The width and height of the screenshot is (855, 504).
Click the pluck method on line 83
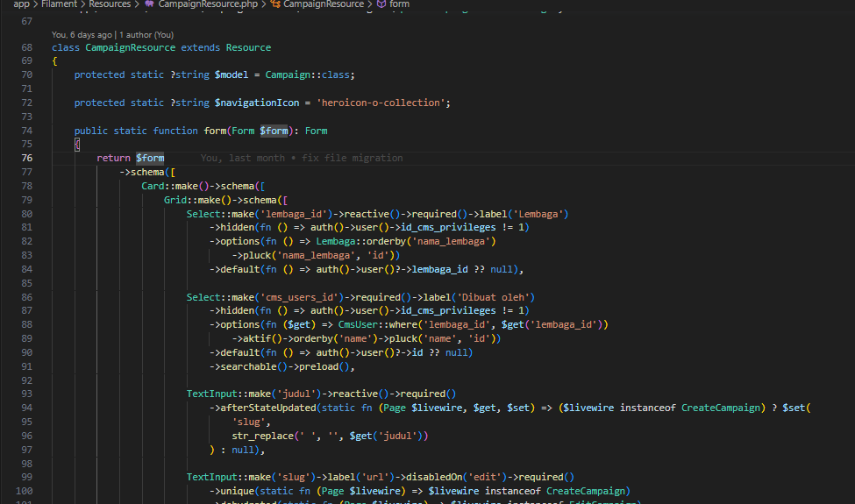pyautogui.click(x=257, y=256)
